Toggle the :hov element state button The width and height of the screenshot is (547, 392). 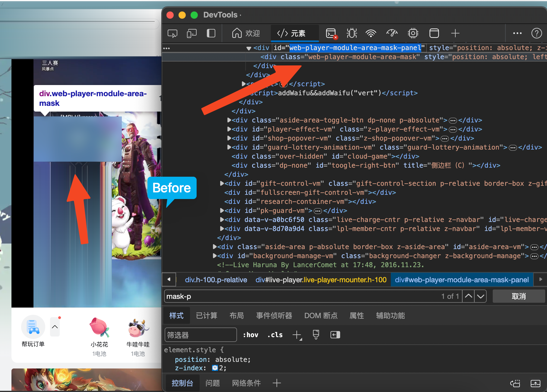251,335
